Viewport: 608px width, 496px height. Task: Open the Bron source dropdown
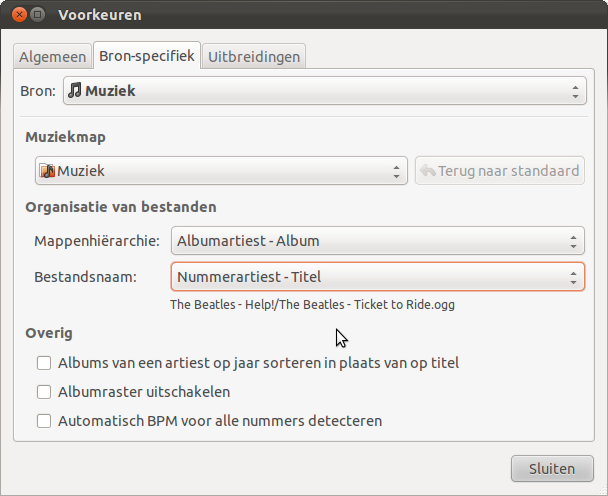click(324, 91)
